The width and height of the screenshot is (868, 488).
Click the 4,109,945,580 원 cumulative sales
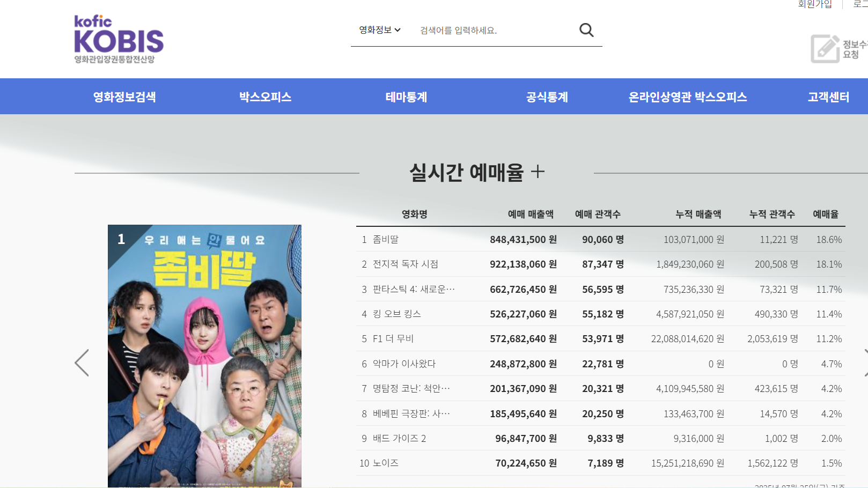tap(690, 389)
